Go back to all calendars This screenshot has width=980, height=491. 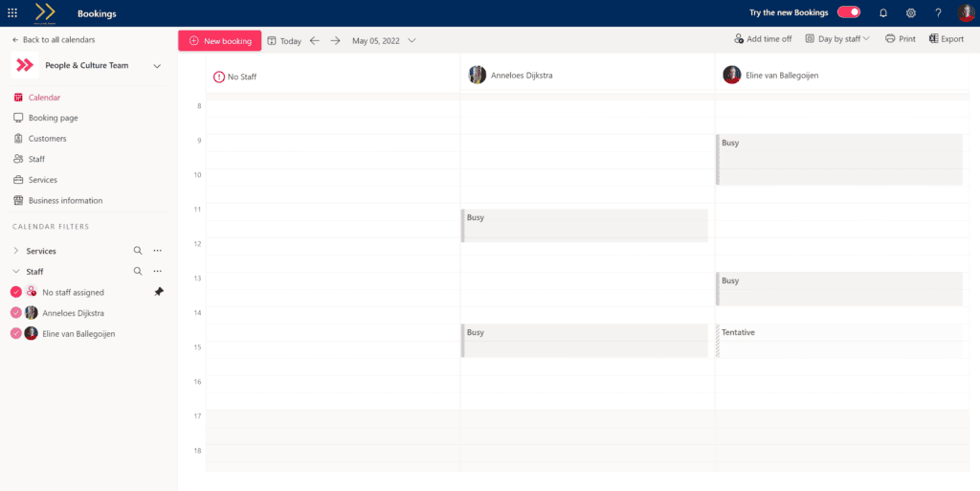point(54,39)
